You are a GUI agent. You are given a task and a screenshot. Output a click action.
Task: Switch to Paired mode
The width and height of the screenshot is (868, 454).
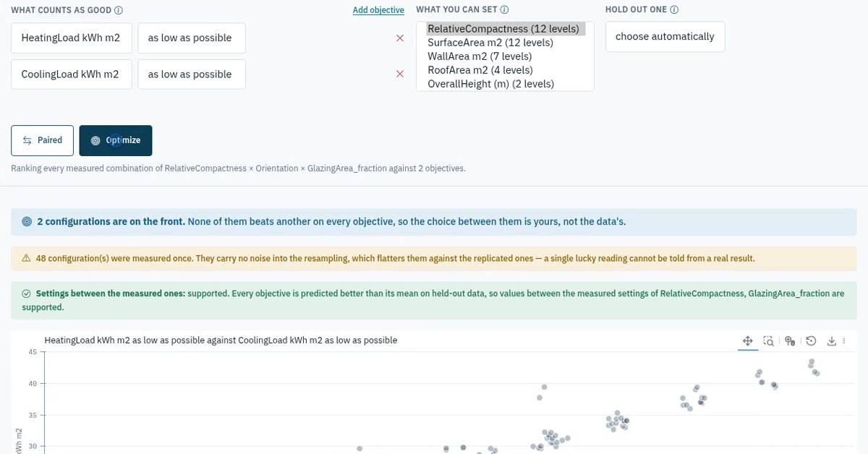pos(42,140)
